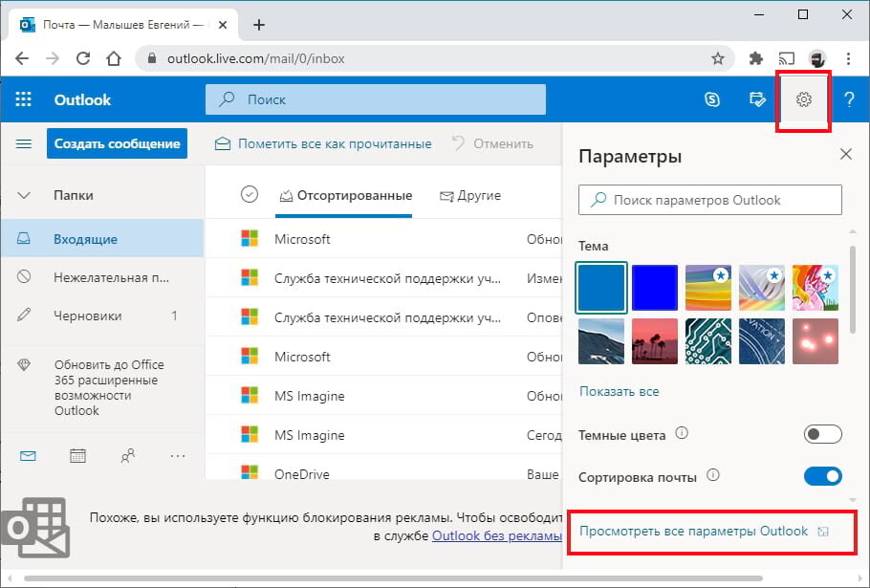Viewport: 870px width, 588px height.
Task: Reload the page in browser
Action: pyautogui.click(x=83, y=58)
